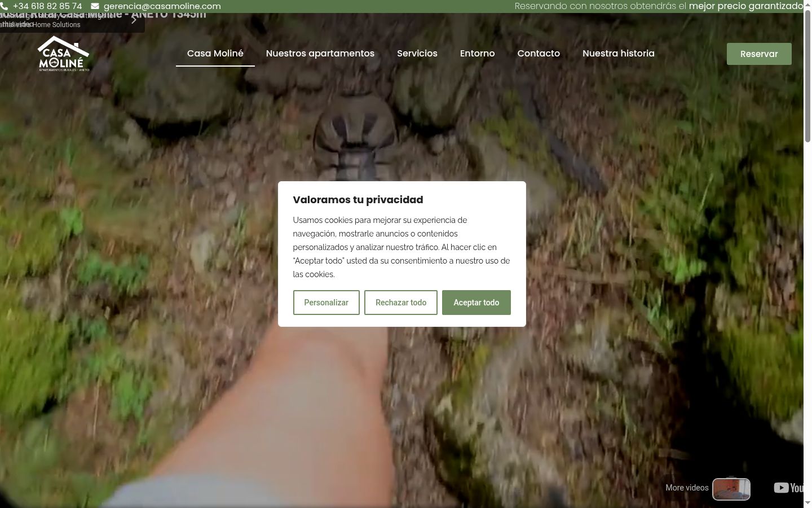Reject all cookies with Rechazar todo
Screen dimensions: 812x508
[401, 303]
